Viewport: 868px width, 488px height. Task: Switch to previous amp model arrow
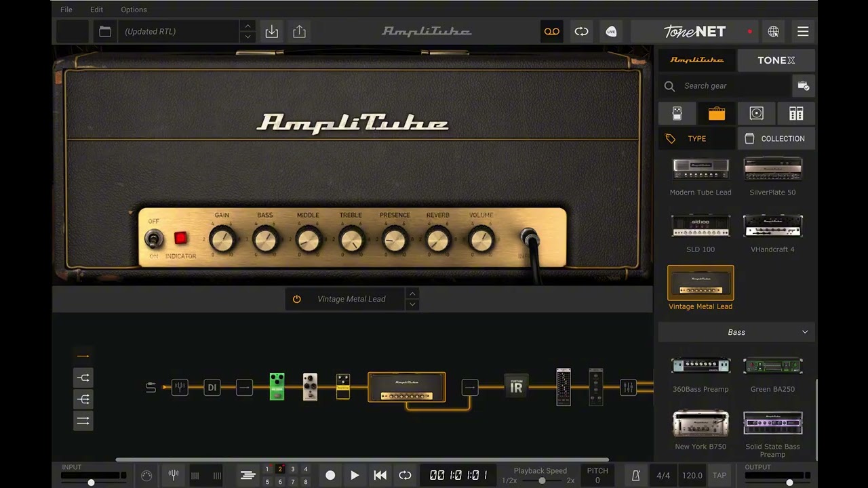point(412,293)
